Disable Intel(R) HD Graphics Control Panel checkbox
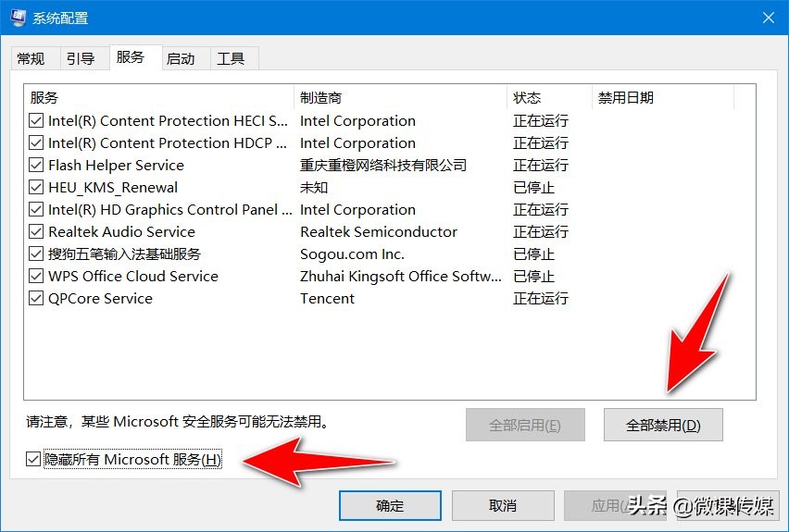 tap(36, 209)
